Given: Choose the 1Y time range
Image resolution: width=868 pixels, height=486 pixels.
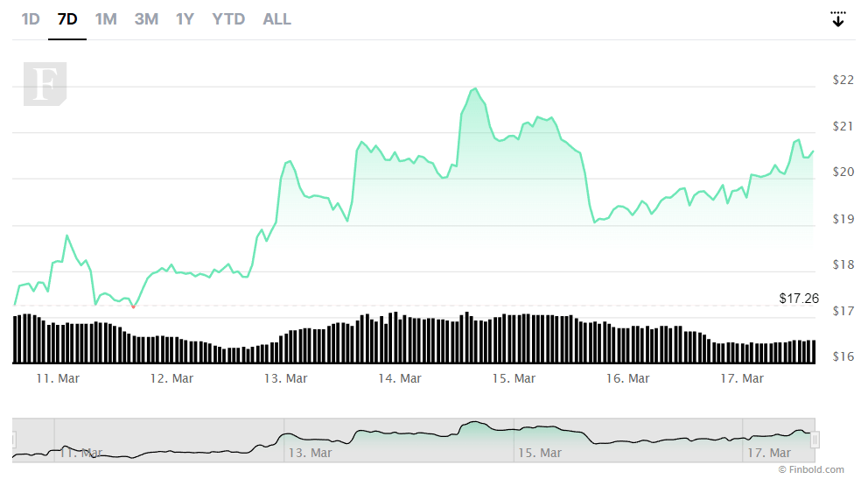Looking at the screenshot, I should [185, 19].
